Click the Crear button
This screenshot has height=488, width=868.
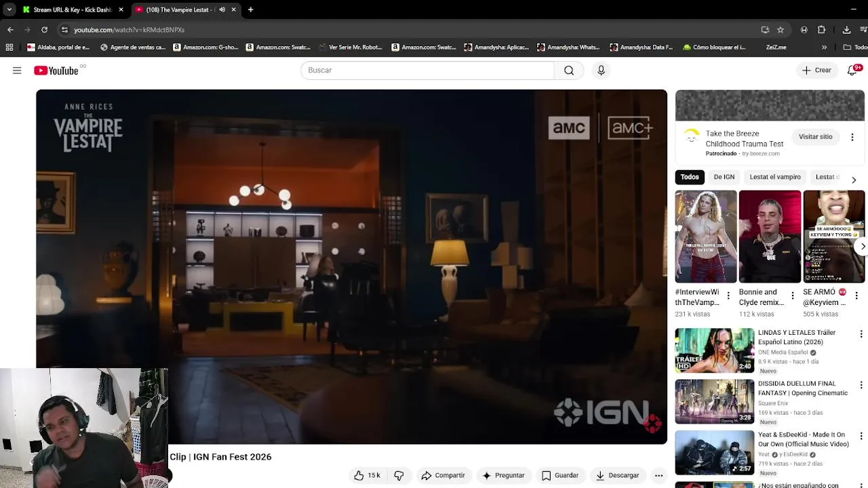click(x=816, y=70)
